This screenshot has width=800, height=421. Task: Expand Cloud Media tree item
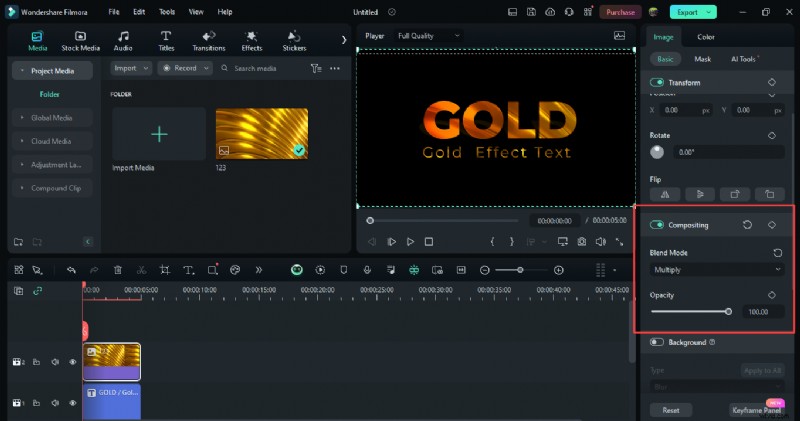coord(52,141)
